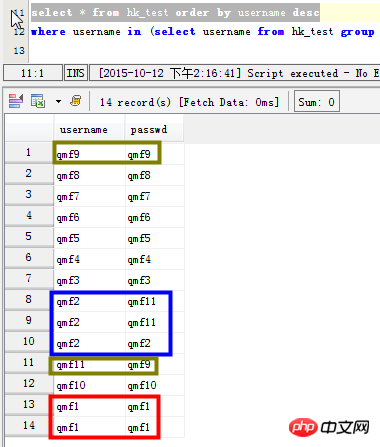The height and width of the screenshot is (447, 380).
Task: Click the Script executed status message
Action: 235,73
